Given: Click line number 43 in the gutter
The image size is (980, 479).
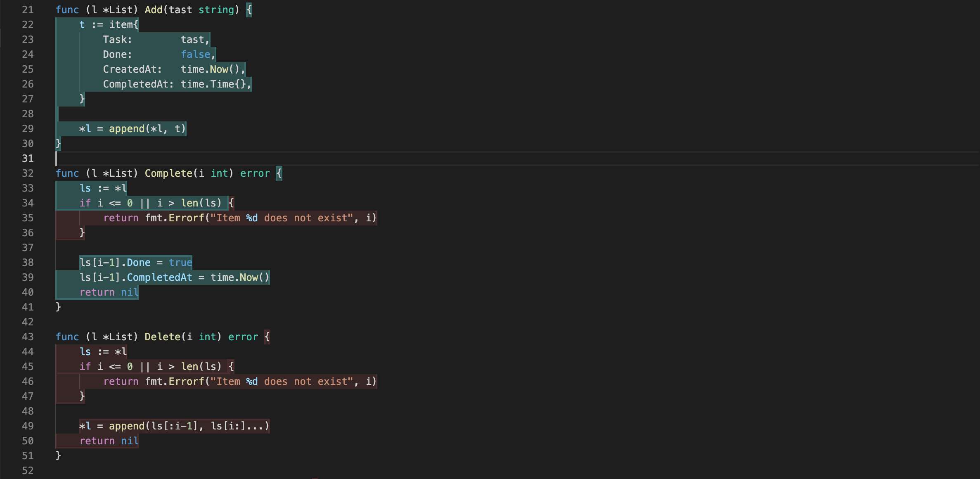Looking at the screenshot, I should pyautogui.click(x=28, y=337).
